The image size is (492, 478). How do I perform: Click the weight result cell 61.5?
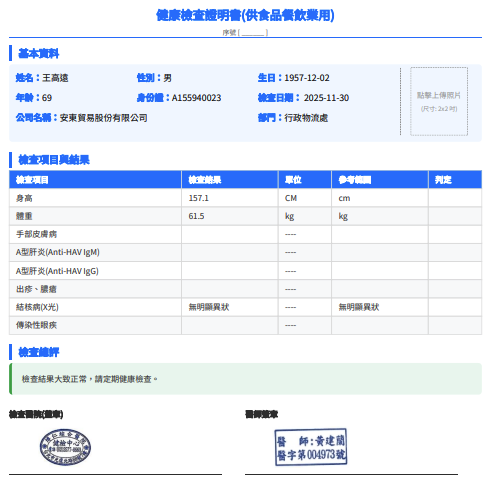[x=230, y=216]
